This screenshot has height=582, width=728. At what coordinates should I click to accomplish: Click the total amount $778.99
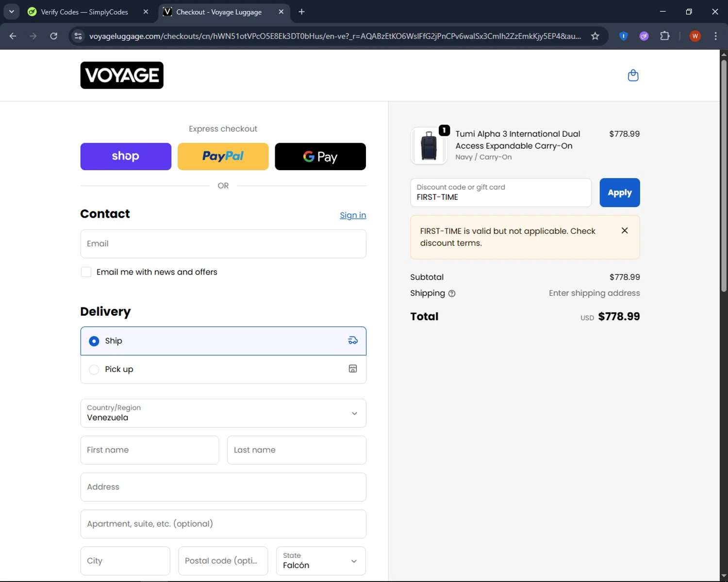(x=619, y=316)
